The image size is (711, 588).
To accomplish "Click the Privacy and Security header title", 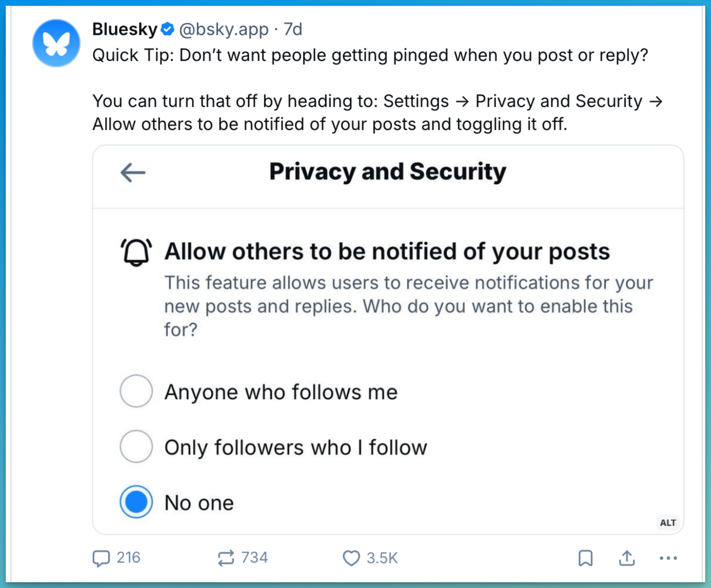I will (x=388, y=172).
